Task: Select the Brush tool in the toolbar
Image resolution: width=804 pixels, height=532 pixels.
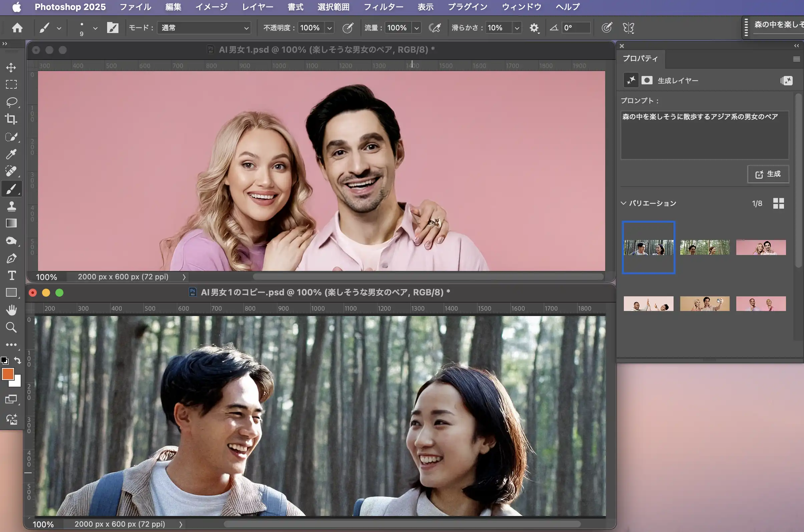Action: click(x=11, y=189)
